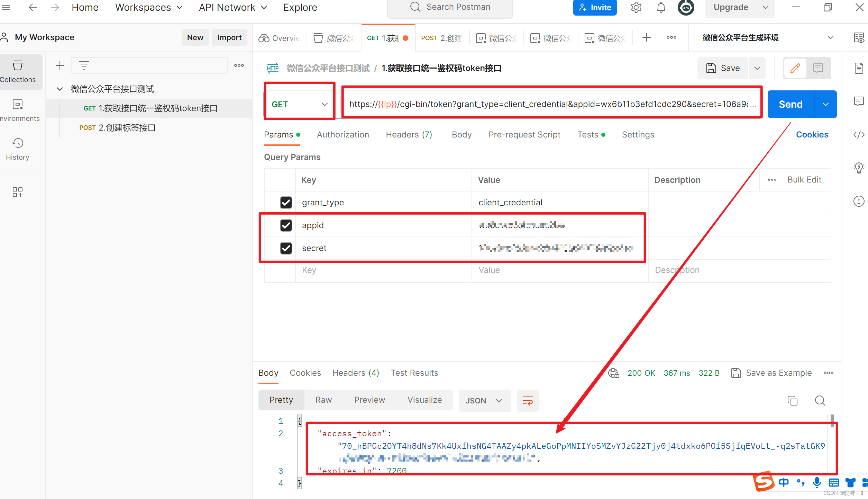This screenshot has width=868, height=499.
Task: Open the Upgrade dropdown arrow
Action: tap(766, 7)
